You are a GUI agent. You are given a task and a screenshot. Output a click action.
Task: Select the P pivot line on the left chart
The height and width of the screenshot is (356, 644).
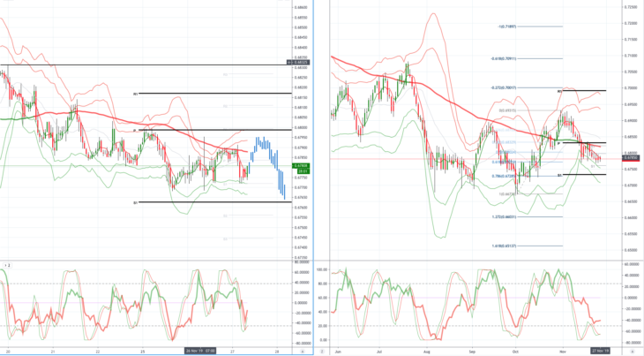pyautogui.click(x=214, y=130)
